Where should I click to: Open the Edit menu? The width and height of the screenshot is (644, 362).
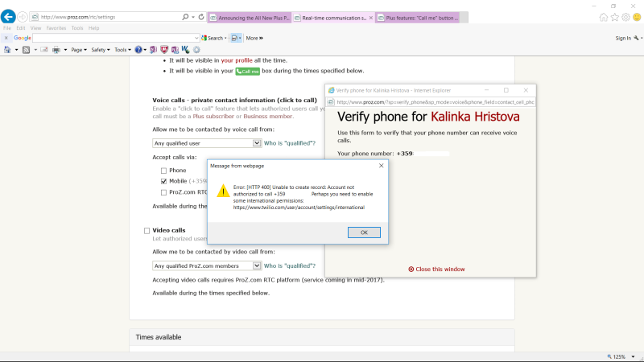21,28
